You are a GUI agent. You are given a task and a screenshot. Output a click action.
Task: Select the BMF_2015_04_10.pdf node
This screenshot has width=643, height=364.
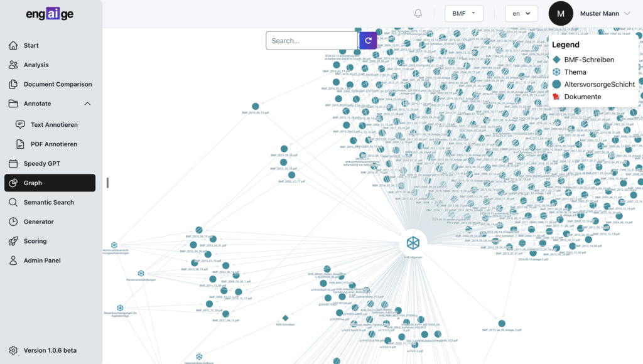pyautogui.click(x=199, y=230)
